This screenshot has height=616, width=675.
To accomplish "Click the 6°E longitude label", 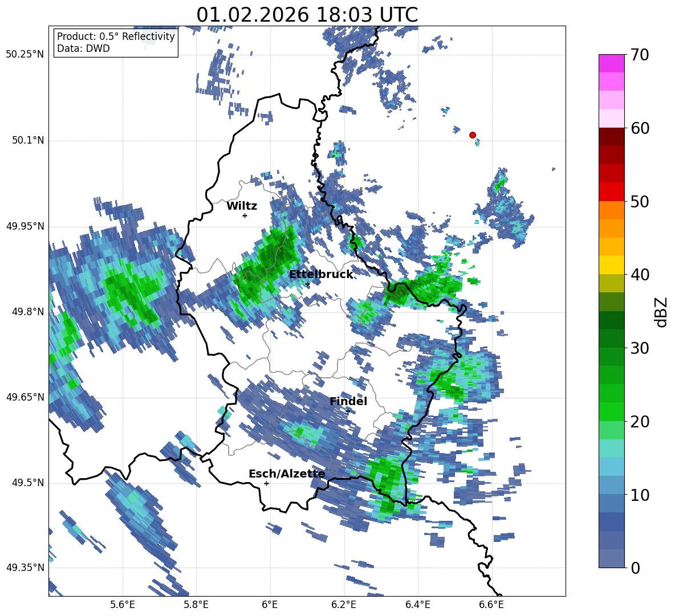I will coord(270,605).
